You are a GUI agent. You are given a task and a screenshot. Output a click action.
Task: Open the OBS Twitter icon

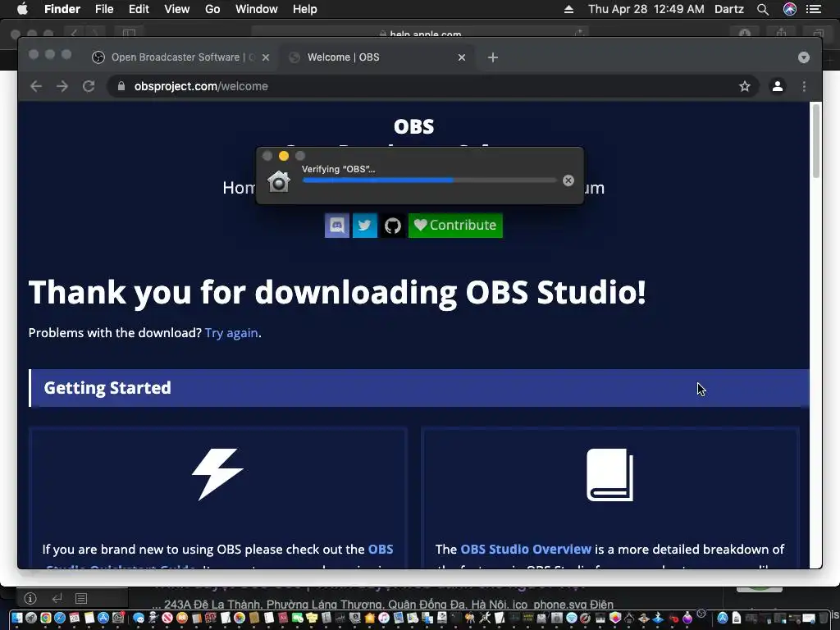point(365,225)
